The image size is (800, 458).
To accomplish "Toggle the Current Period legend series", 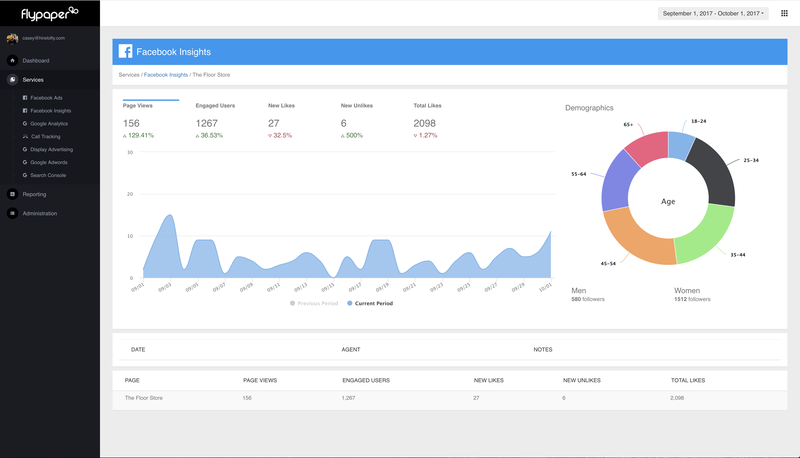I will tap(370, 303).
